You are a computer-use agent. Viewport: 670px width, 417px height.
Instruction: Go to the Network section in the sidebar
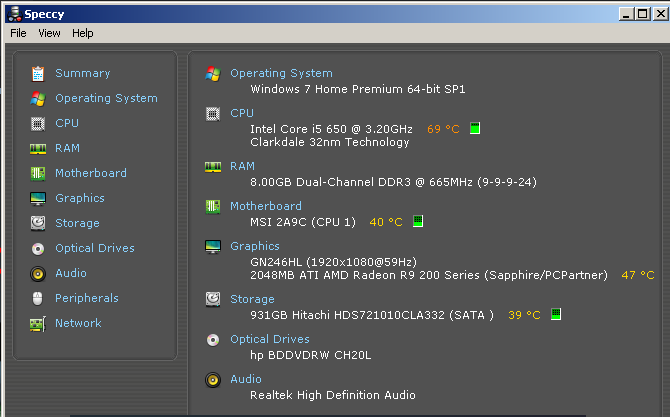[78, 323]
